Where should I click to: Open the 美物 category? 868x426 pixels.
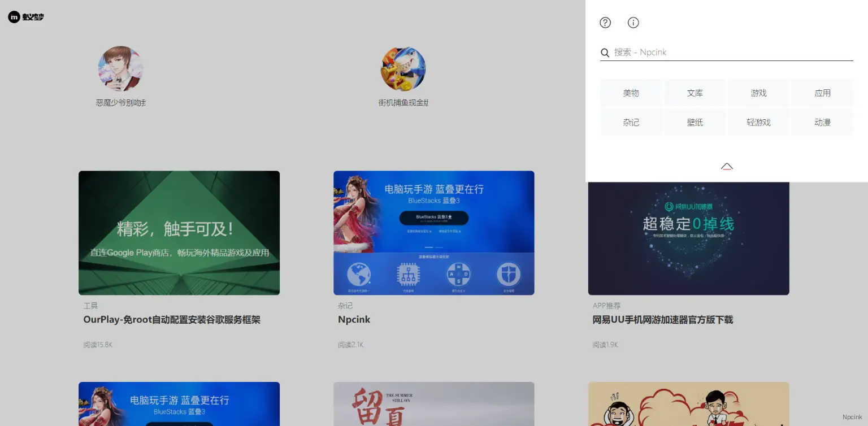[x=631, y=93]
